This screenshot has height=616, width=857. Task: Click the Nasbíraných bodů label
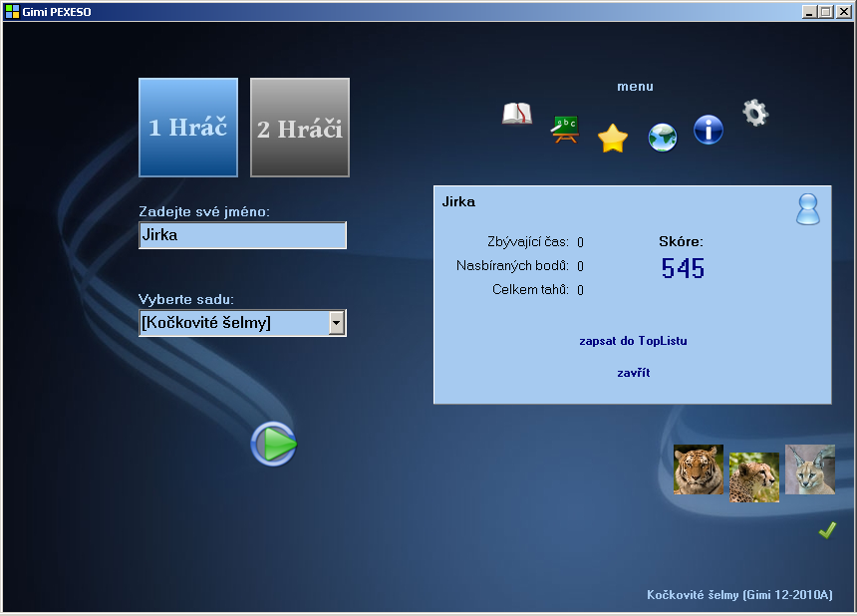pos(512,266)
